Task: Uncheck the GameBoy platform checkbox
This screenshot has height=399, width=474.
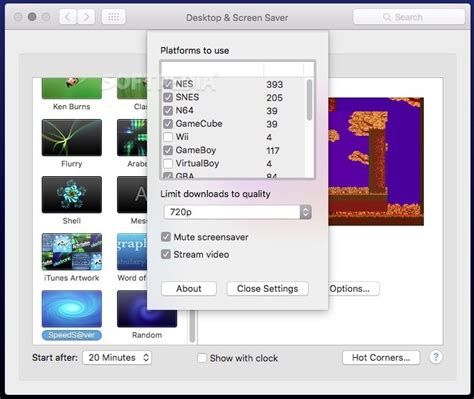Action: [168, 150]
